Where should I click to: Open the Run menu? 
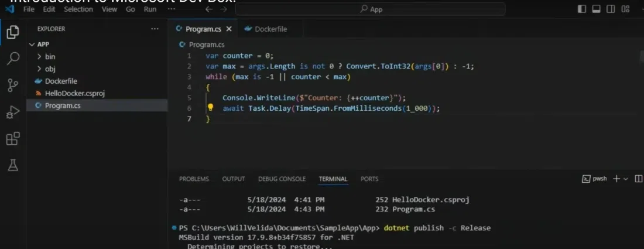[150, 9]
